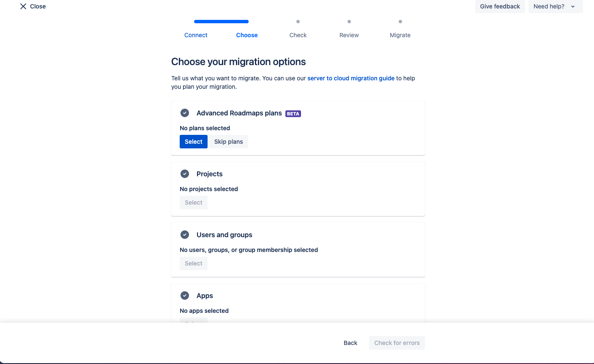Click the Review step dot indicator
This screenshot has height=364, width=594.
349,22
